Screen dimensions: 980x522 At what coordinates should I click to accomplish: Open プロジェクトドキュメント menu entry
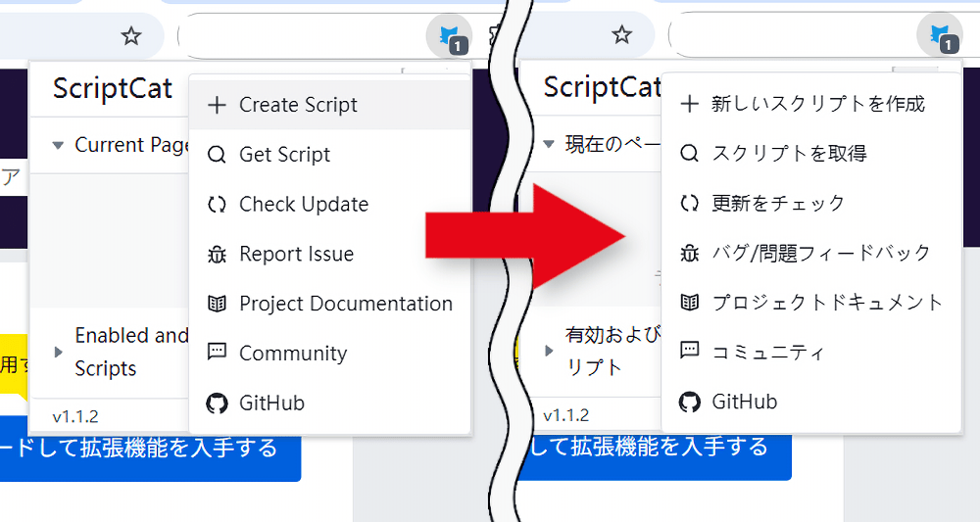tap(811, 303)
